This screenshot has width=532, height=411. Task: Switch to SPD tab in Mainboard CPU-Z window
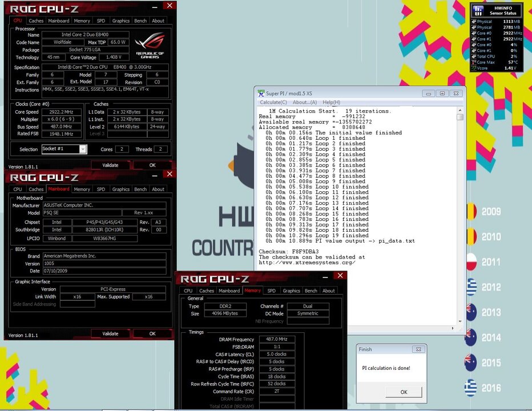[x=101, y=190]
